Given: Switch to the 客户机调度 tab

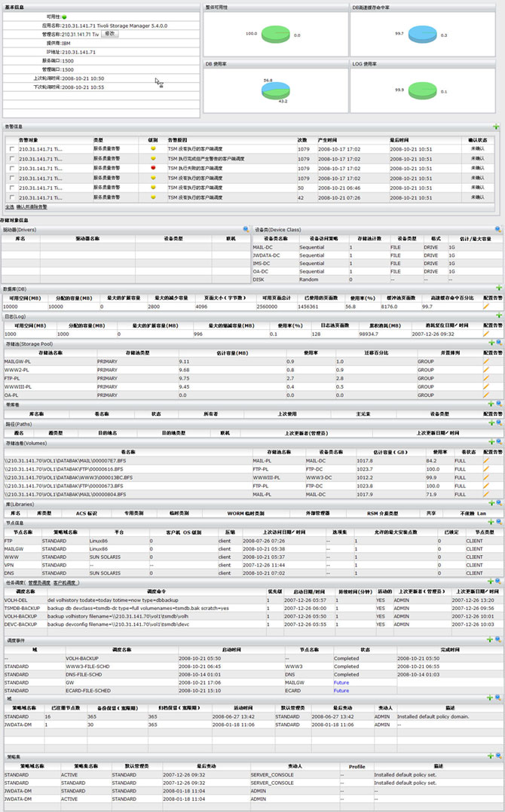Looking at the screenshot, I should 65,582.
